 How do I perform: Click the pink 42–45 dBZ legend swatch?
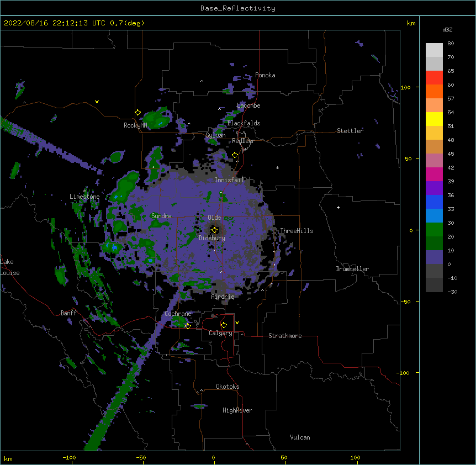[x=434, y=161]
